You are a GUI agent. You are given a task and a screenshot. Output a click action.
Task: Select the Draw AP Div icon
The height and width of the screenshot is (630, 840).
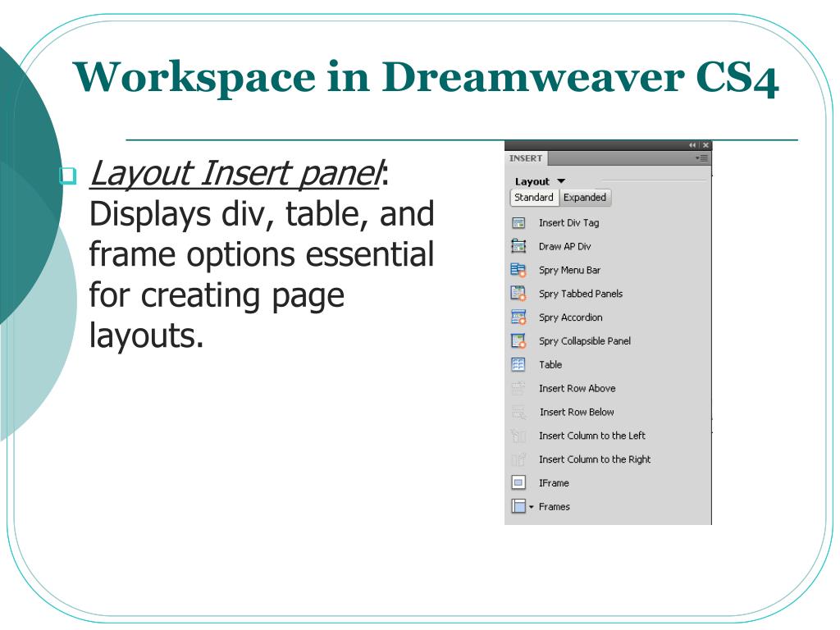point(518,246)
